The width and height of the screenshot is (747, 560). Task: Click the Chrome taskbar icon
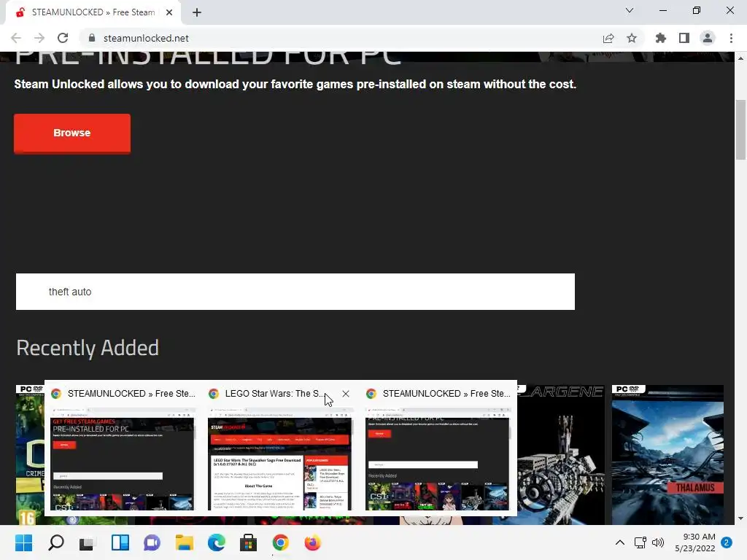click(281, 542)
